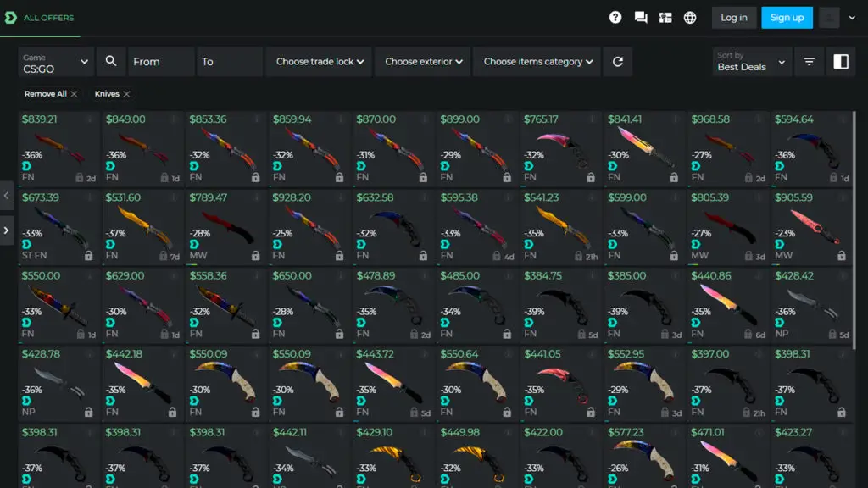
Task: Open the $839.21 knife offer
Action: (x=58, y=148)
